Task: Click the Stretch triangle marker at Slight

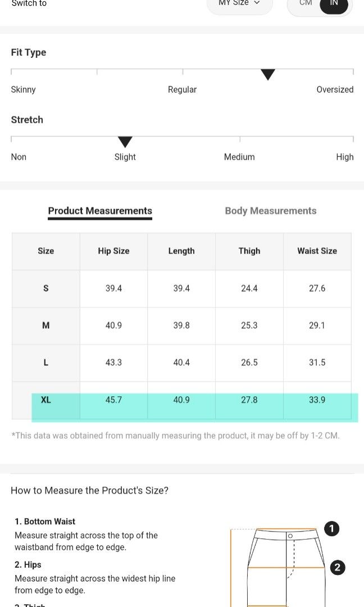Action: pyautogui.click(x=125, y=142)
